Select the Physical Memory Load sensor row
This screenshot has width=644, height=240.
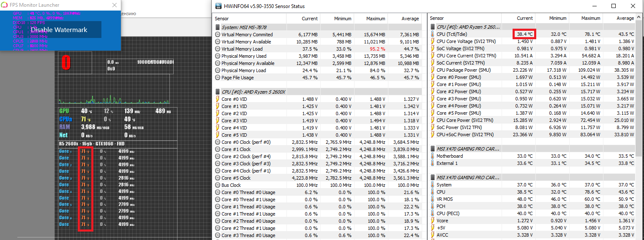[243, 70]
